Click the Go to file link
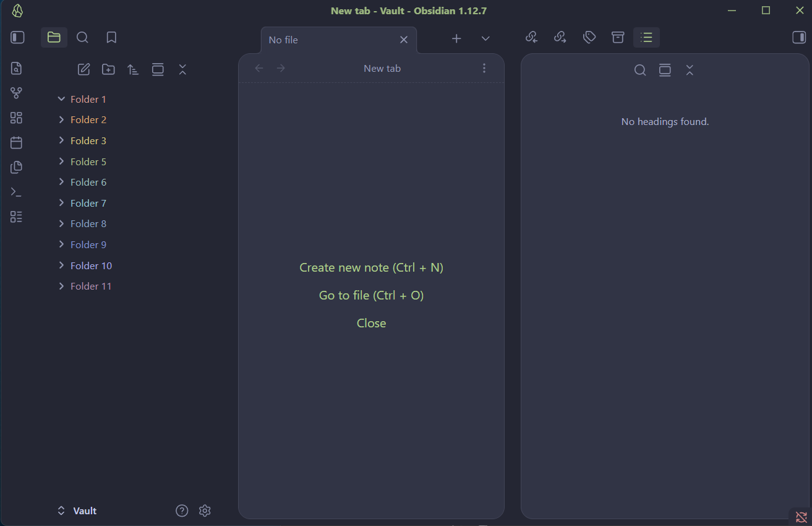This screenshot has height=526, width=812. 371,295
